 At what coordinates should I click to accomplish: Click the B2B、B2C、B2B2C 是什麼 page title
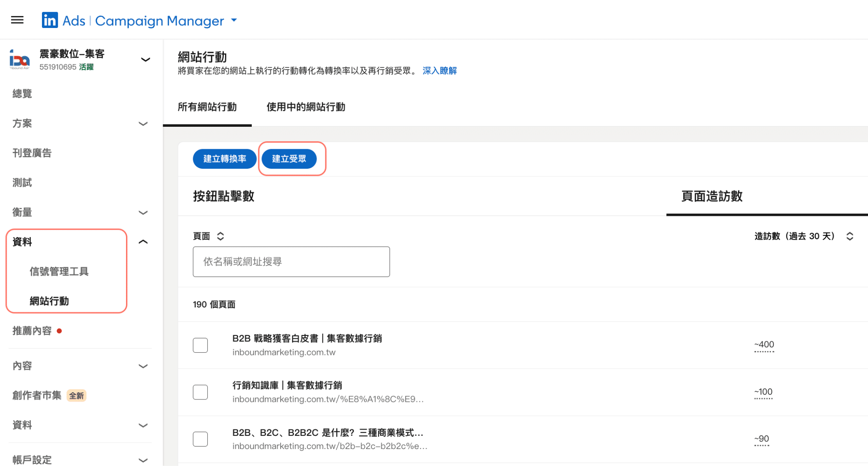328,433
